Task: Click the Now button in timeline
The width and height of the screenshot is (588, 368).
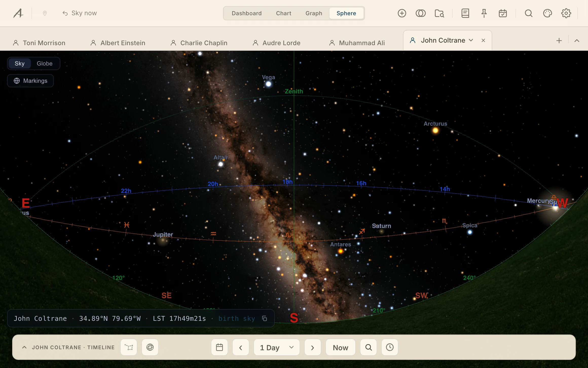Action: click(x=341, y=347)
